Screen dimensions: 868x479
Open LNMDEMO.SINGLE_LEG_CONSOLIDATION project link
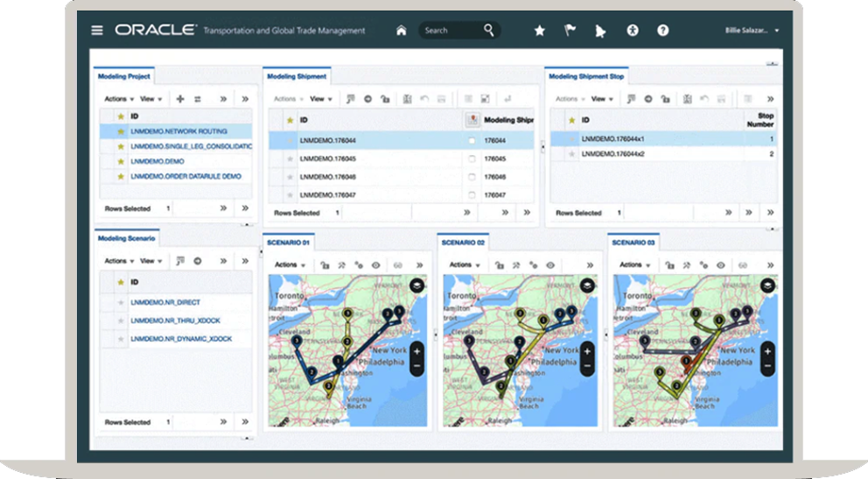click(191, 146)
